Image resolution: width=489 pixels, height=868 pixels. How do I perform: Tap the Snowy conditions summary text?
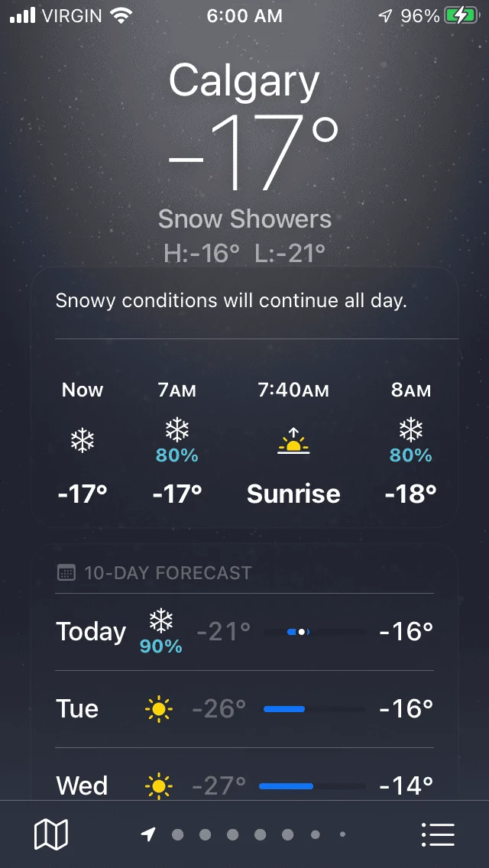(232, 301)
